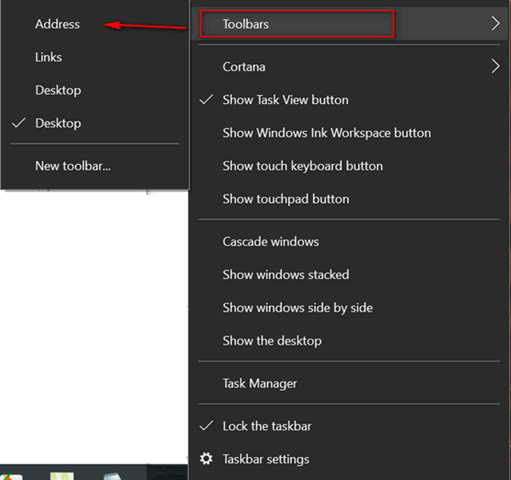Click the checkmark icon next to Lock the taskbar
Viewport: 511px width, 480px height.
click(206, 426)
